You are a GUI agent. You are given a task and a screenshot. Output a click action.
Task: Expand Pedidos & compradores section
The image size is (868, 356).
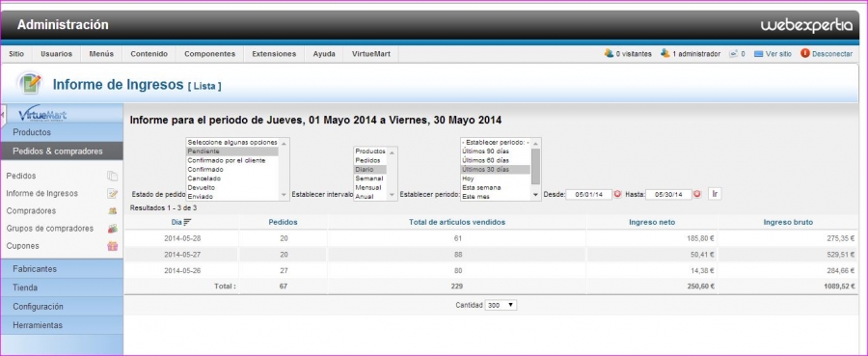62,151
